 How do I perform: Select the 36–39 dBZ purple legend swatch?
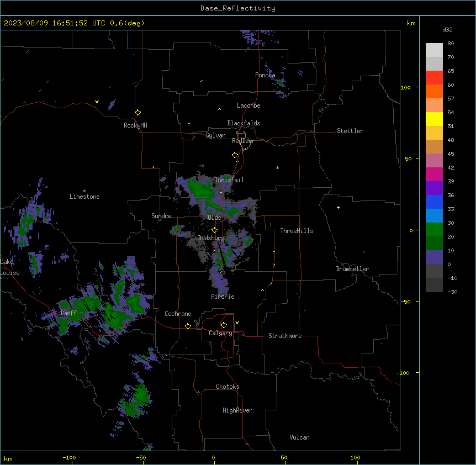pyautogui.click(x=434, y=188)
